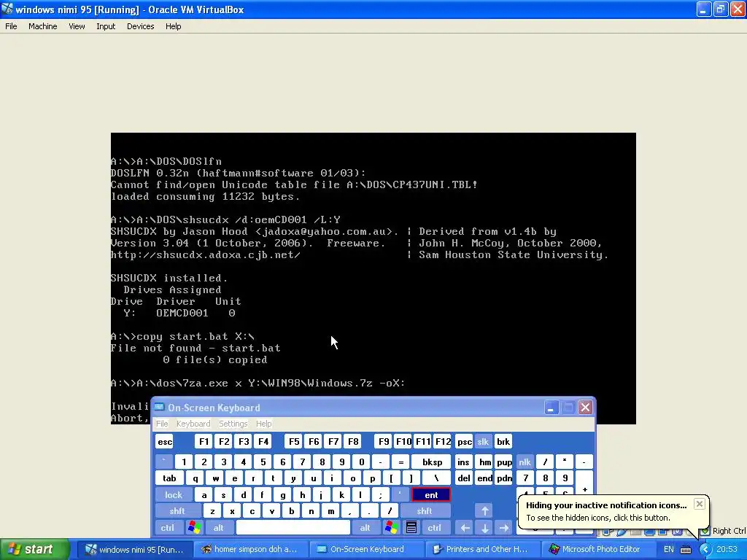
Task: Toggle the slk scroll lock key
Action: click(483, 441)
